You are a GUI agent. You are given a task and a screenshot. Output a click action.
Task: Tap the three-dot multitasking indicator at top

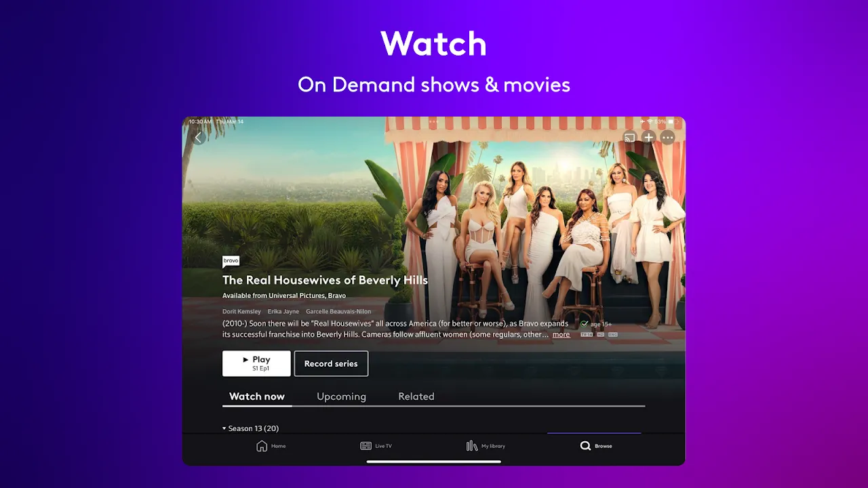434,122
